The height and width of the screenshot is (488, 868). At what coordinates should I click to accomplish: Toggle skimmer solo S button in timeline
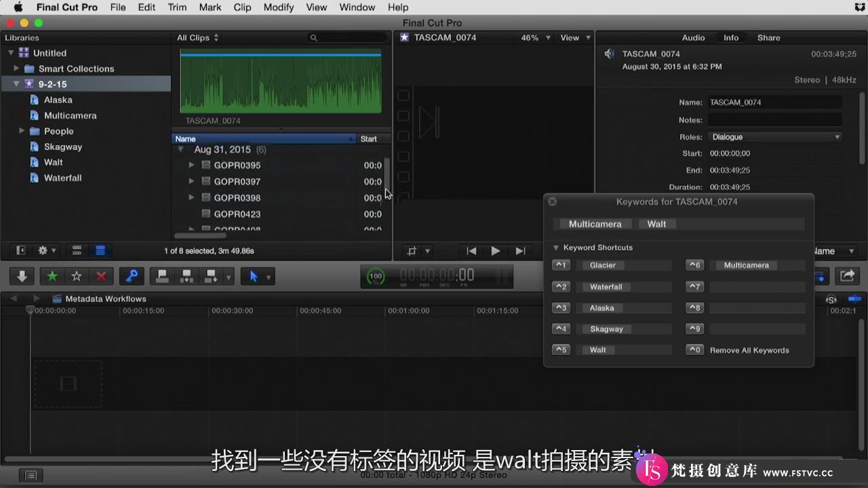point(831,299)
